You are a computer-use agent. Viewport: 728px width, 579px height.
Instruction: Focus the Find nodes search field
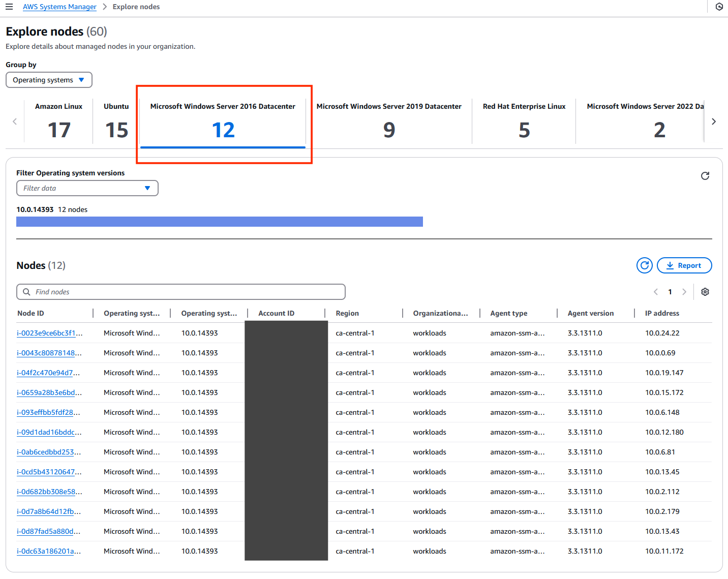[x=181, y=292]
